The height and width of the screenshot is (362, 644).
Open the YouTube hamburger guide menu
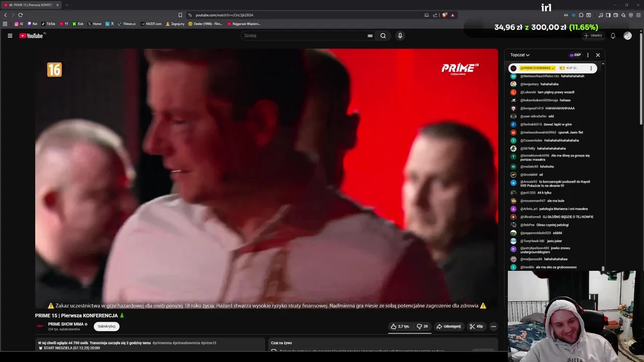click(10, 36)
